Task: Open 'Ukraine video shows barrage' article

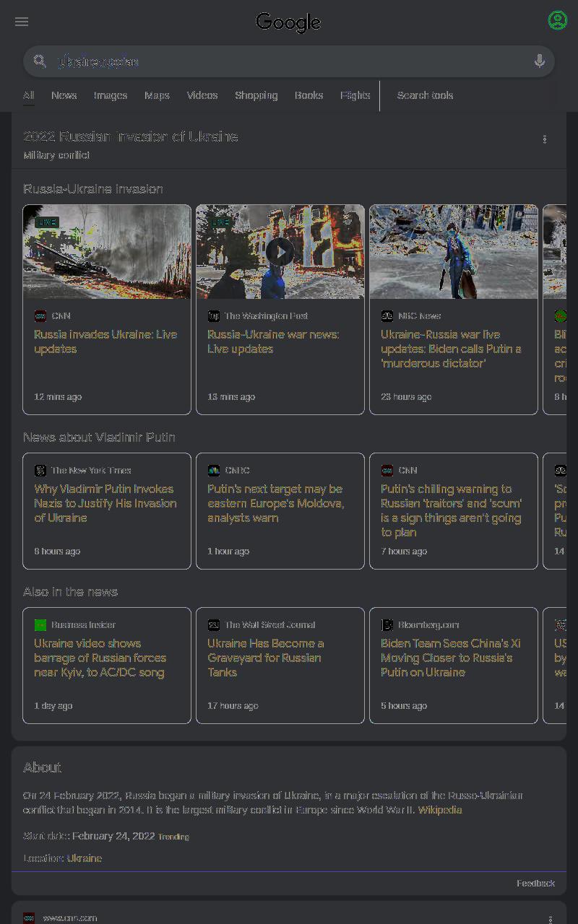Action: [100, 658]
